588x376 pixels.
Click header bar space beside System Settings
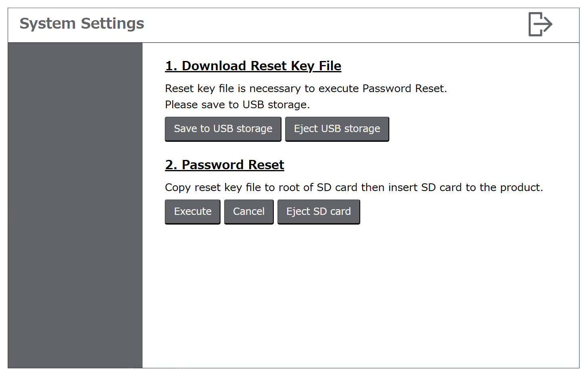click(x=335, y=24)
